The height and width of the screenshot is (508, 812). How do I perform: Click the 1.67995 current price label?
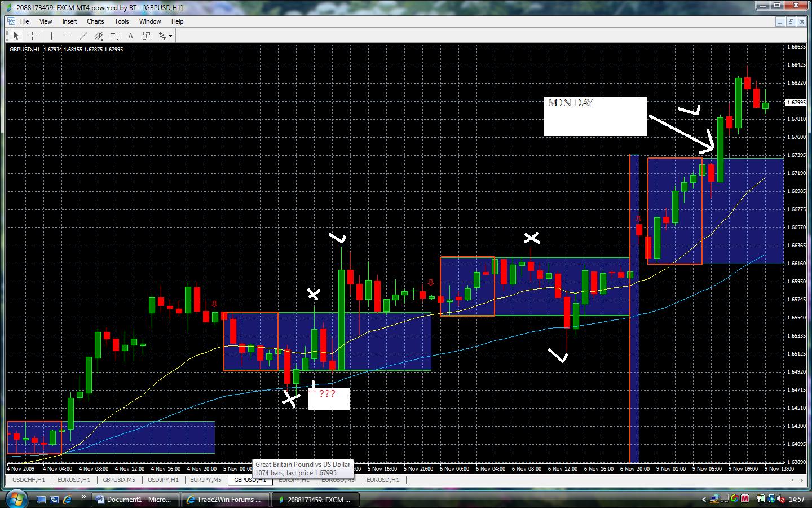pyautogui.click(x=795, y=103)
